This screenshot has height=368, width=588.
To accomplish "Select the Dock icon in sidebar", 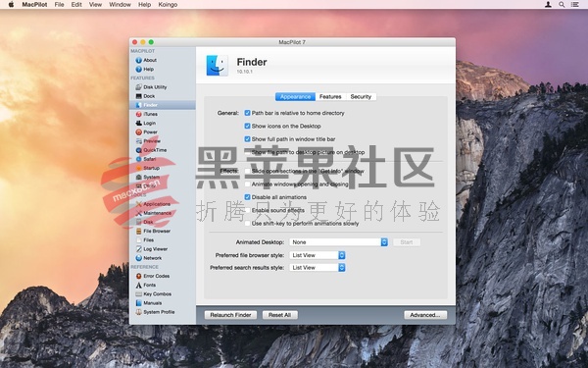I will [139, 96].
